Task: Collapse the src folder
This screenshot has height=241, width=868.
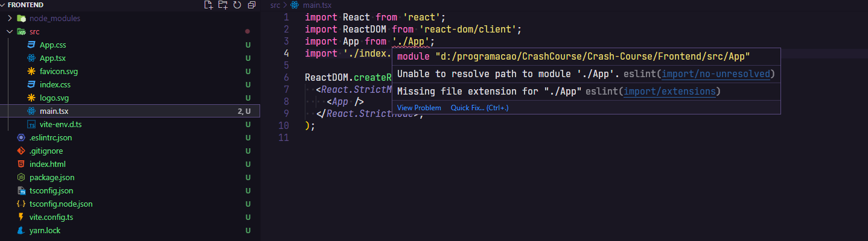Action: pyautogui.click(x=10, y=31)
